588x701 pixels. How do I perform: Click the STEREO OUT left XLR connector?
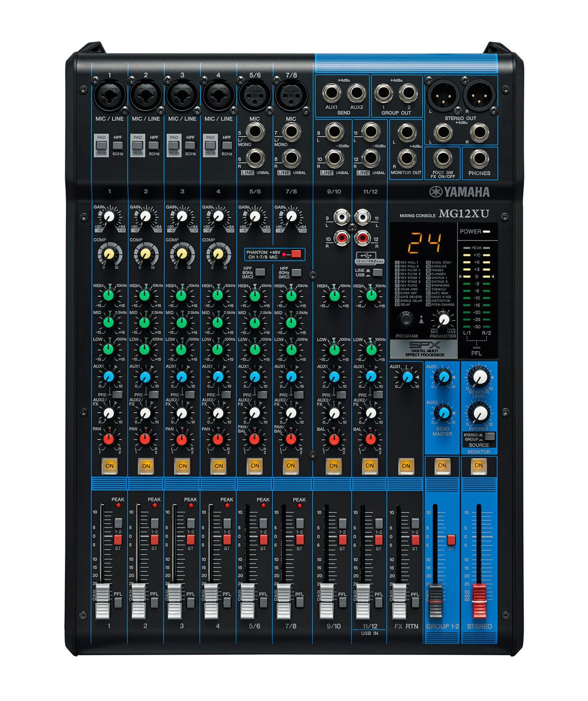point(443,96)
